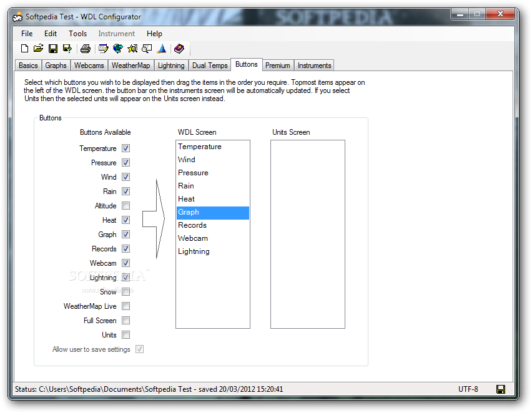
Task: Click inside the empty Units Screen listbox
Action: click(308, 235)
